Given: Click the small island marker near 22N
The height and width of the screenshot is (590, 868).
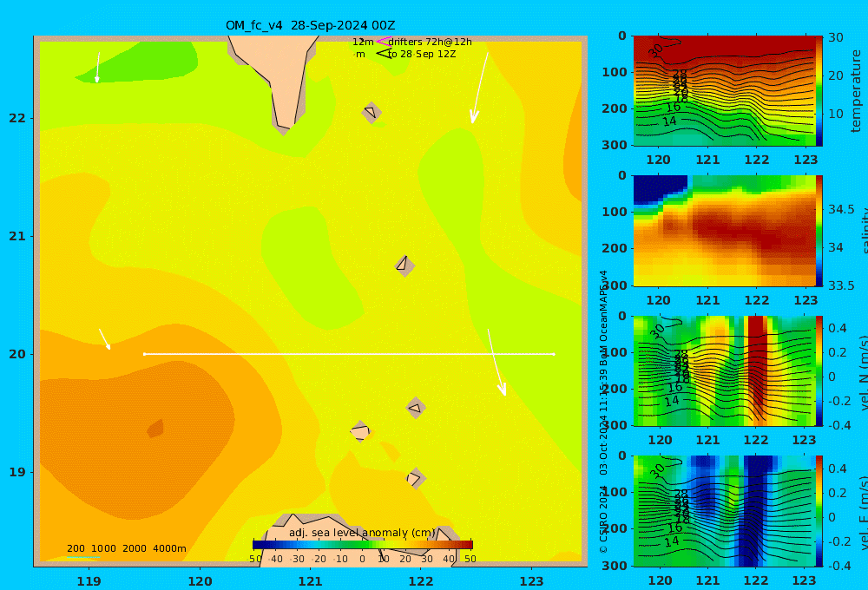Looking at the screenshot, I should click(x=372, y=113).
